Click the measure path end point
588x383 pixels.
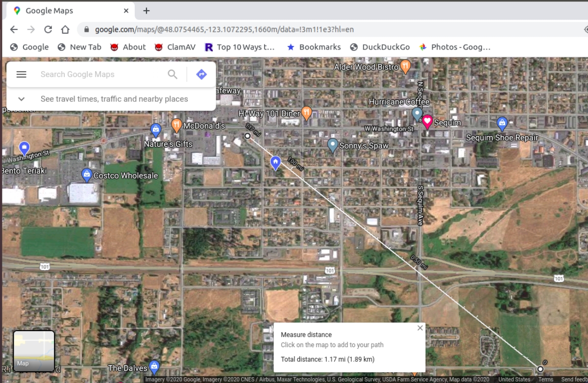pos(247,136)
